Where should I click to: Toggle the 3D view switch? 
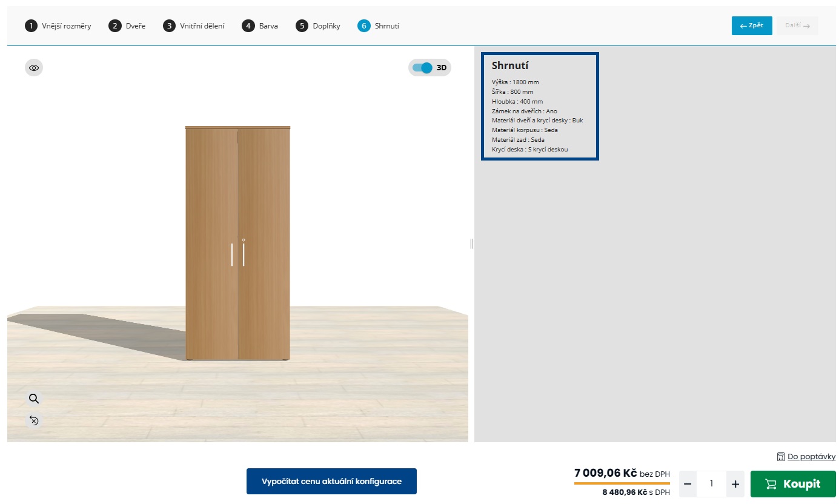point(422,68)
